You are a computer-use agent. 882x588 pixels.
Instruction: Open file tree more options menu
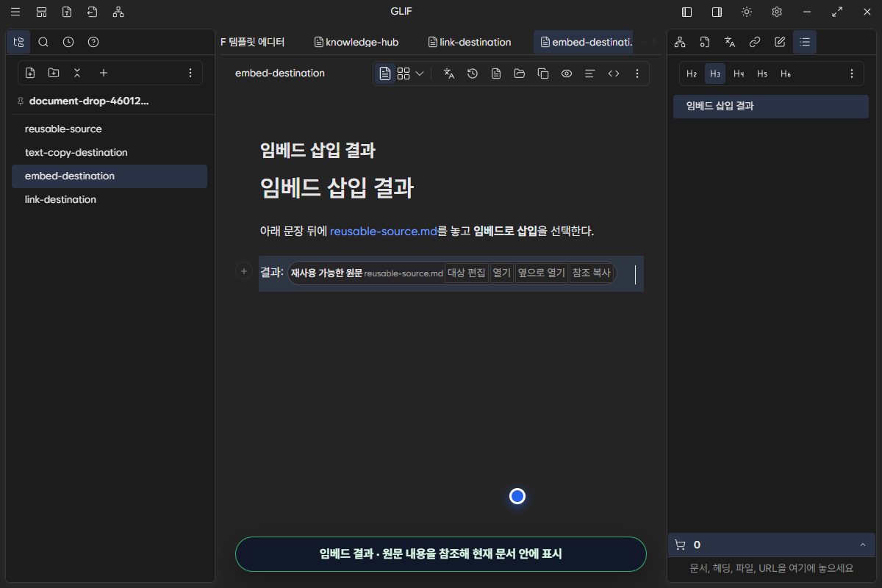(190, 73)
